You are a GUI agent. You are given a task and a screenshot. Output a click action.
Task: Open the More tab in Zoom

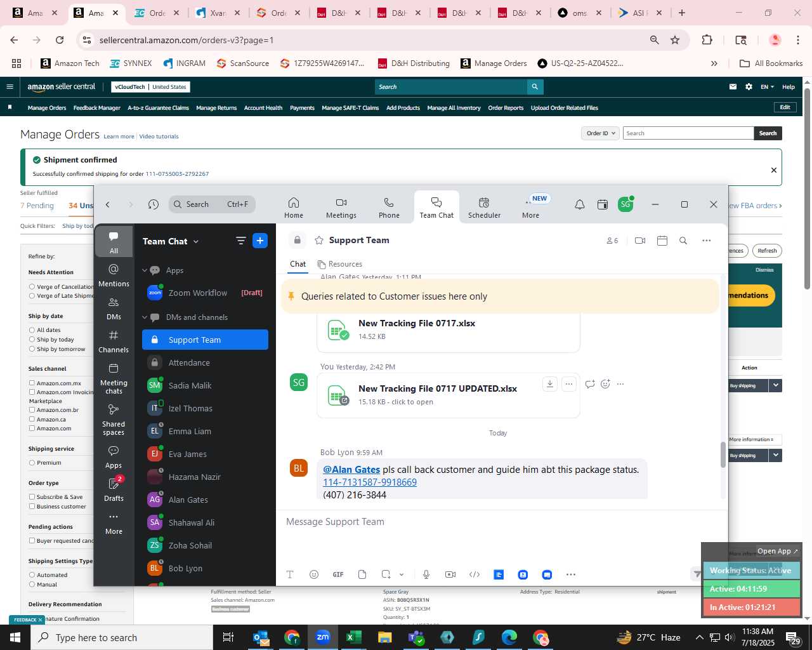coord(531,208)
